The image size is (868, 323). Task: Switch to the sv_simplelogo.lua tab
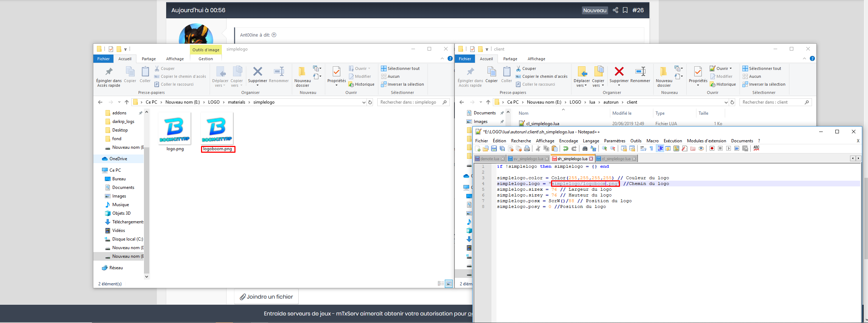[x=528, y=159]
